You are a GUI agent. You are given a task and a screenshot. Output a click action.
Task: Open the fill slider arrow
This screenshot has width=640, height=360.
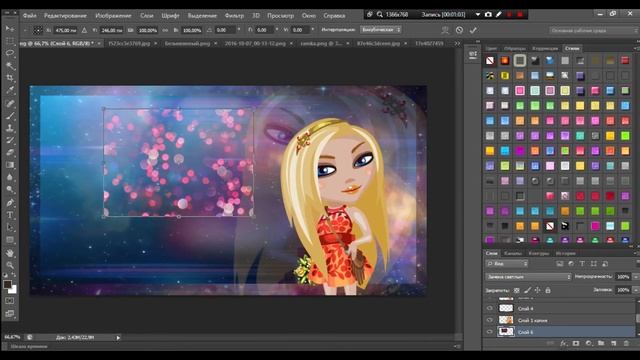(636, 290)
